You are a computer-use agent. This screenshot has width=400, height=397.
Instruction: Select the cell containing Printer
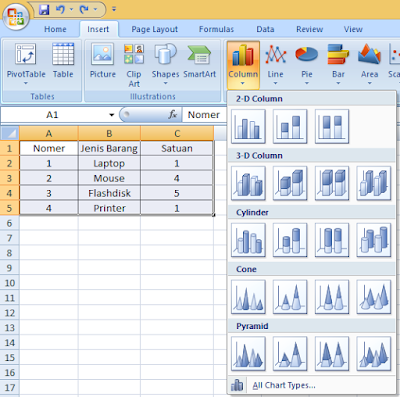[109, 208]
